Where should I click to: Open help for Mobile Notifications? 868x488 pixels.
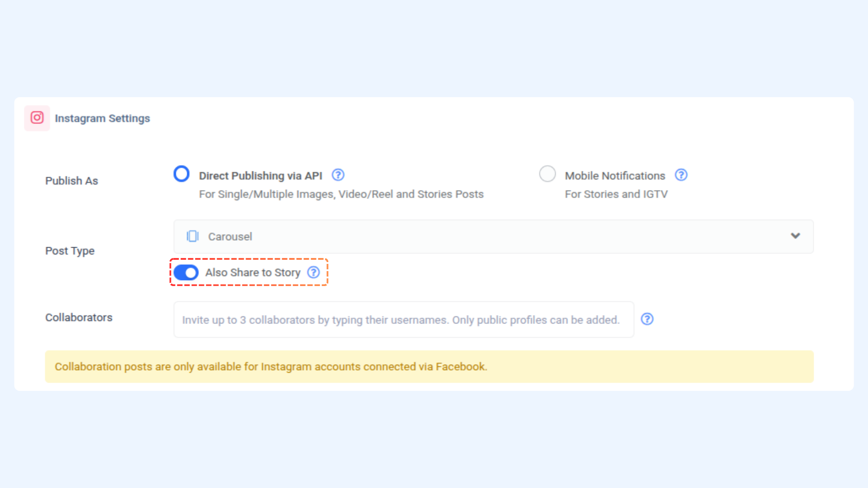(x=681, y=175)
